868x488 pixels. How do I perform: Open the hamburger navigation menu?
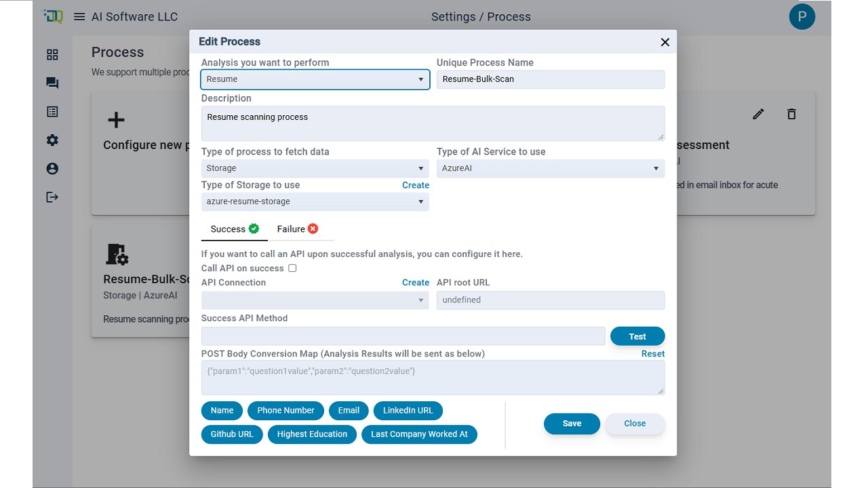79,16
